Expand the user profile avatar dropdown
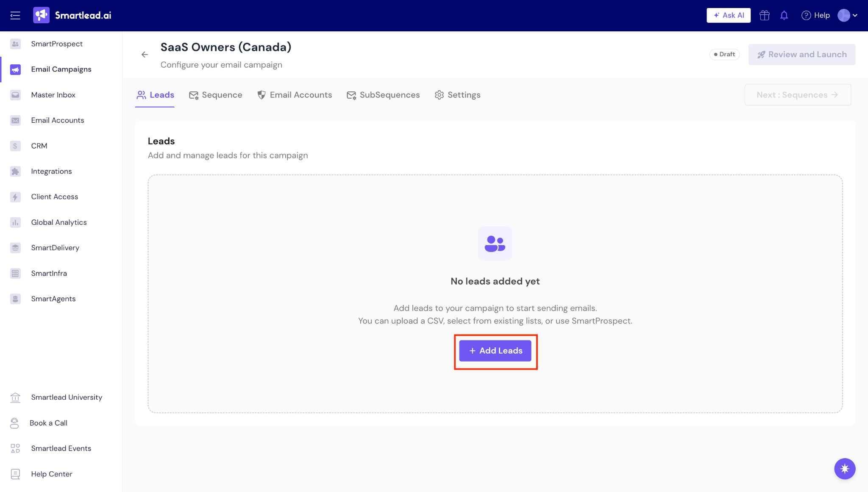Screen dimensions: 868x492 (x=847, y=16)
